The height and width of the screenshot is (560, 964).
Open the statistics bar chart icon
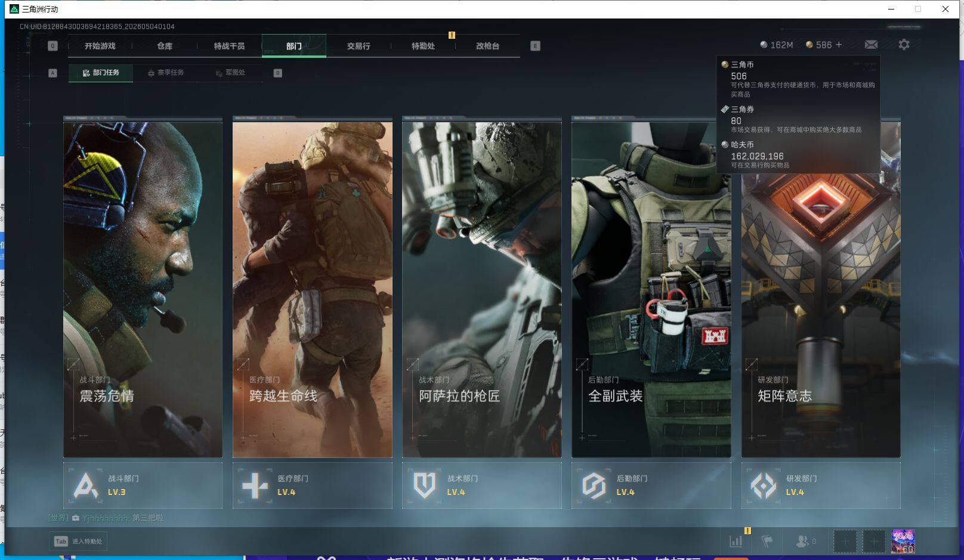(736, 542)
